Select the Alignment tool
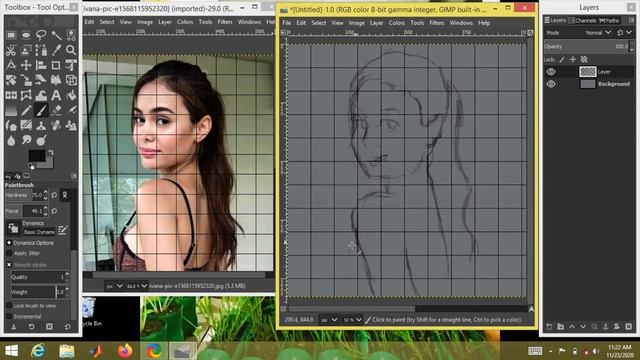The height and width of the screenshot is (360, 640). tap(41, 66)
